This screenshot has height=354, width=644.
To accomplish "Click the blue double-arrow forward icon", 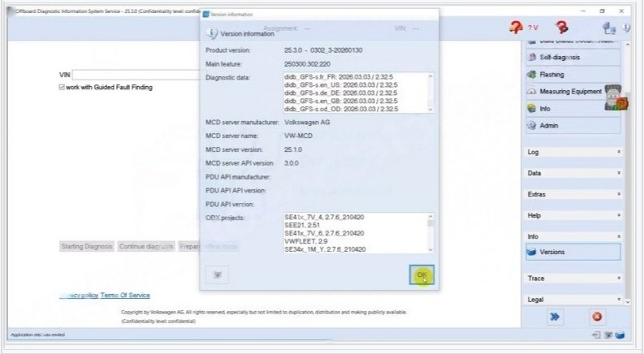I will coord(555,317).
